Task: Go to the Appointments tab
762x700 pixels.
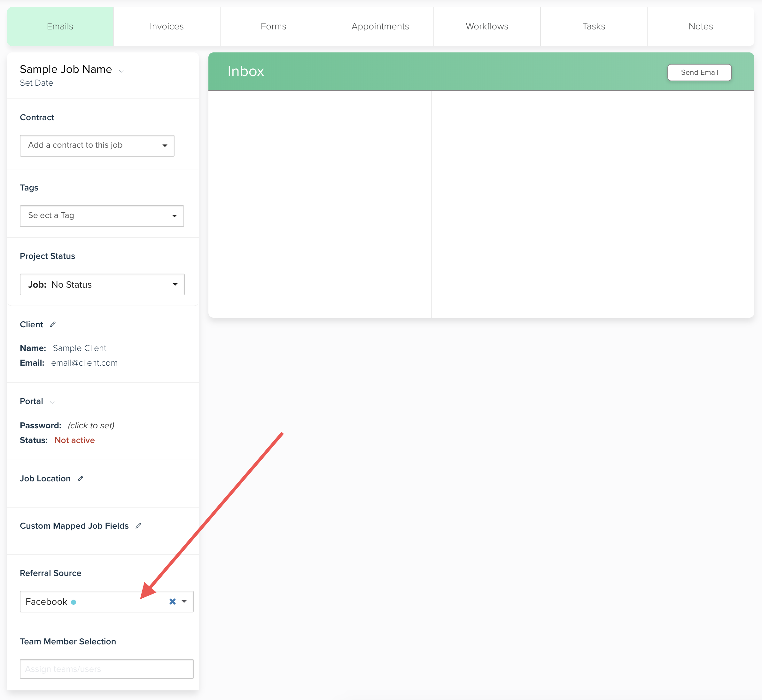Action: (x=380, y=27)
